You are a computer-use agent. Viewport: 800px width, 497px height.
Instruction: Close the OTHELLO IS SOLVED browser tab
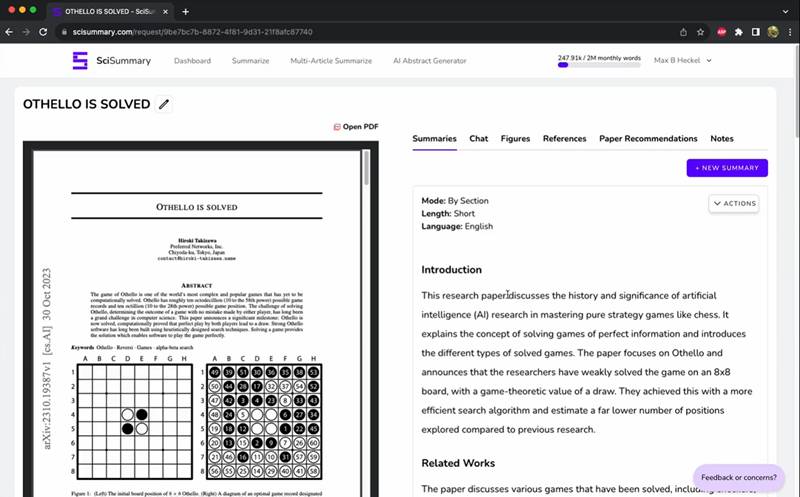165,11
